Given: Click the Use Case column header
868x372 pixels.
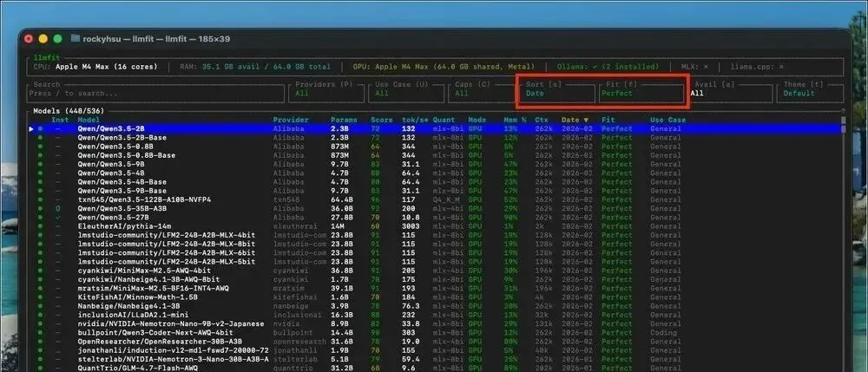Looking at the screenshot, I should [x=667, y=120].
